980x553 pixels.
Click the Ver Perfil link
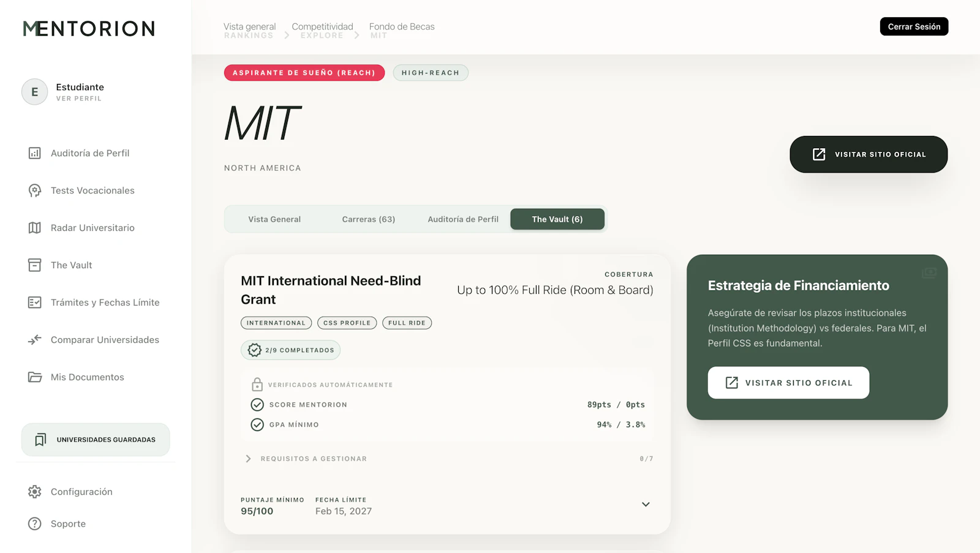click(x=79, y=99)
